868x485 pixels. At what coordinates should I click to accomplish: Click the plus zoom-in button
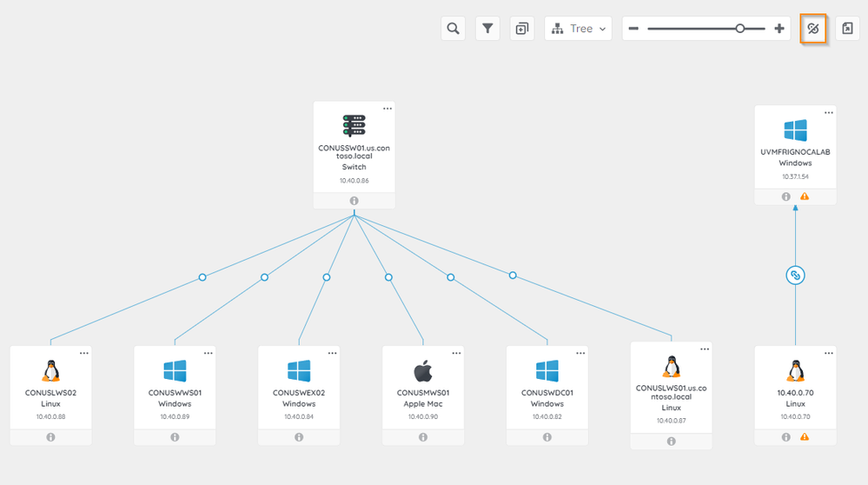(779, 29)
